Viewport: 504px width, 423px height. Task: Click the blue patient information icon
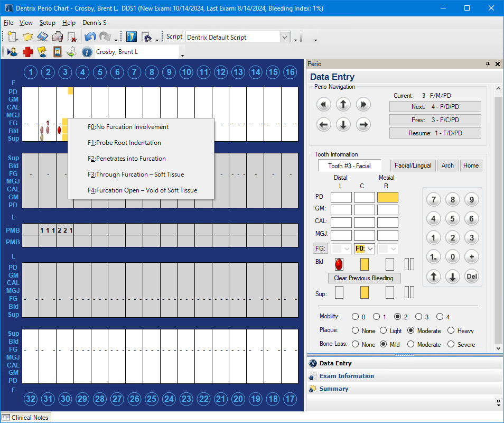(87, 52)
